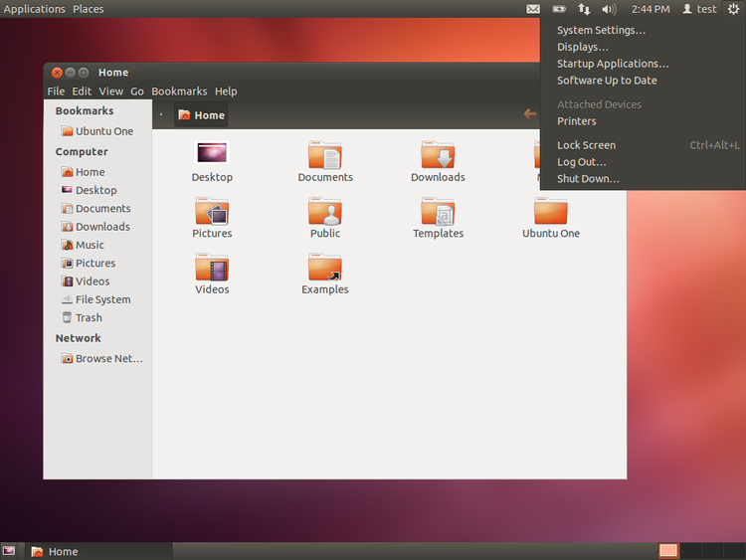Image resolution: width=746 pixels, height=560 pixels.
Task: Select the Examples folder shortcut
Action: pyautogui.click(x=325, y=269)
